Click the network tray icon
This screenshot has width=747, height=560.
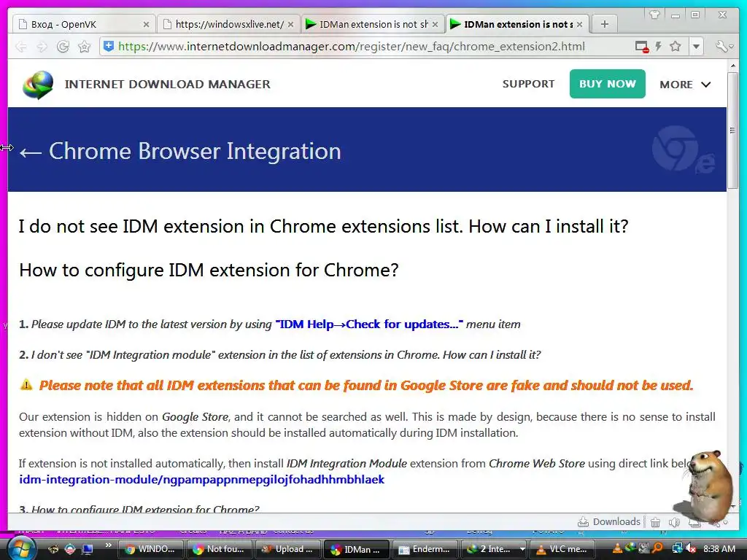coord(677,549)
